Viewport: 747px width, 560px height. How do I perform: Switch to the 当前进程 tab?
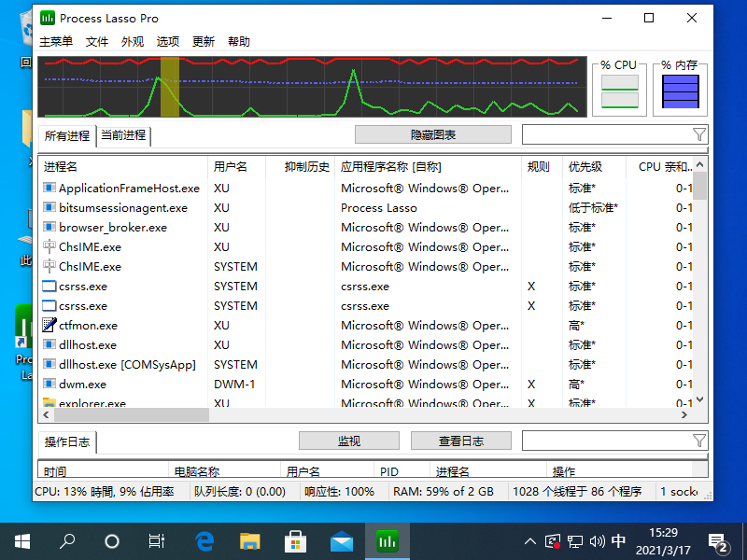pos(123,135)
